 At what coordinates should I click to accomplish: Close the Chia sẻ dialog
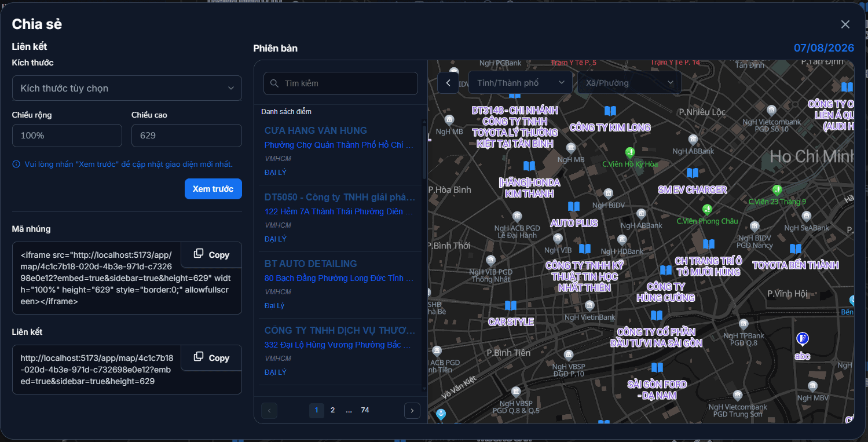coord(845,24)
